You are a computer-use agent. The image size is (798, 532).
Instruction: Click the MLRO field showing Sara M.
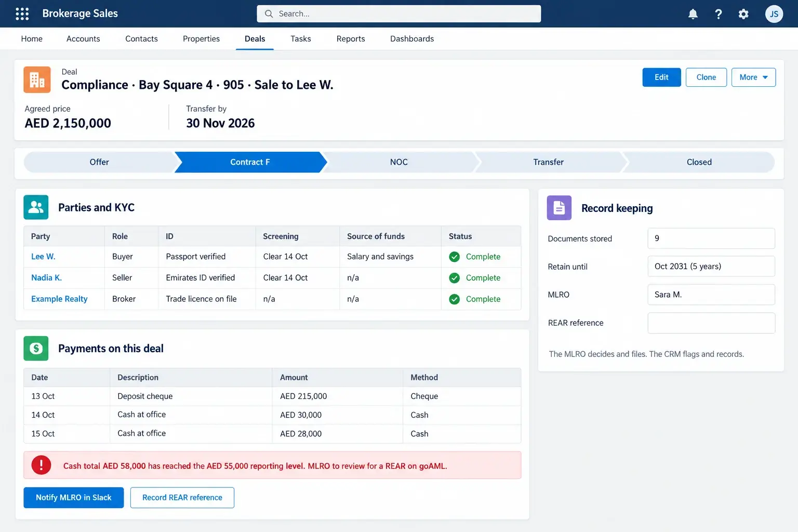pos(711,295)
